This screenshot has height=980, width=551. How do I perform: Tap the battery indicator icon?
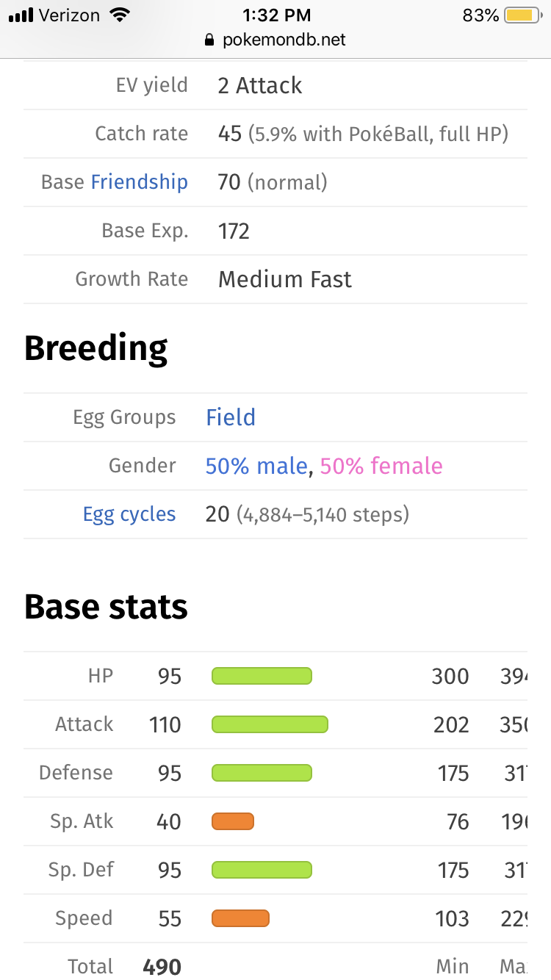pyautogui.click(x=522, y=15)
